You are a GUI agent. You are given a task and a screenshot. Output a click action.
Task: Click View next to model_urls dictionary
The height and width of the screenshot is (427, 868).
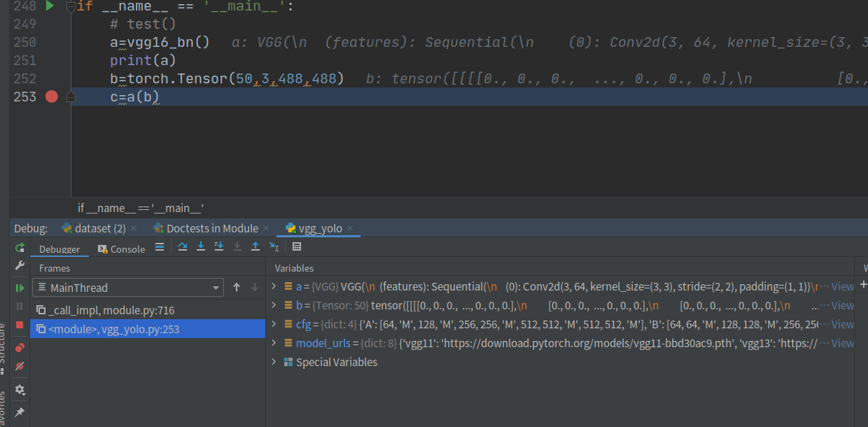tap(843, 343)
